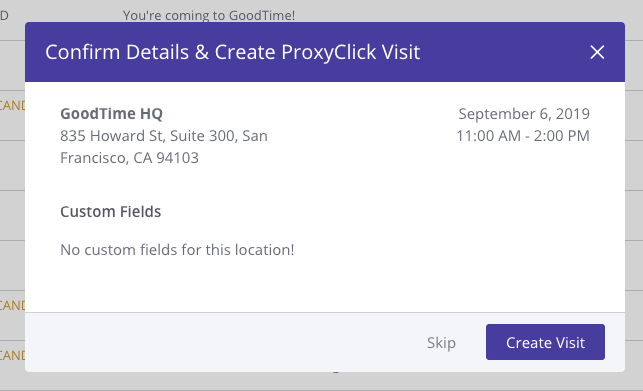The width and height of the screenshot is (643, 391).
Task: Click the You're coming to GoodTime! text behind dialog
Action: coord(209,16)
